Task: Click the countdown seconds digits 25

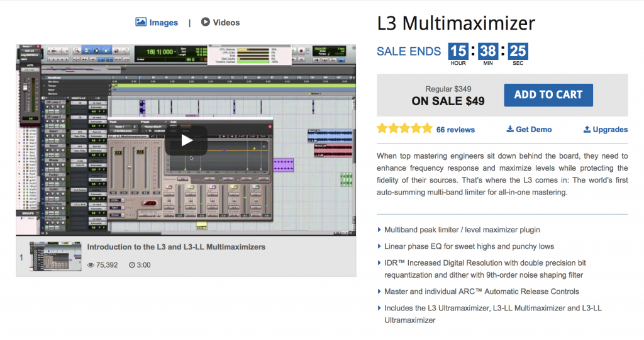Action: tap(518, 52)
